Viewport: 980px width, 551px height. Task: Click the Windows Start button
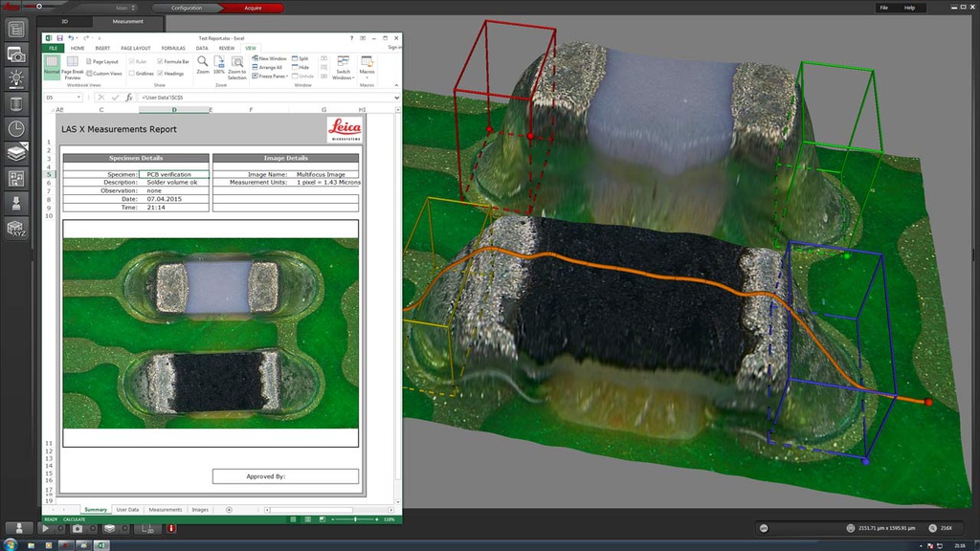coord(10,544)
